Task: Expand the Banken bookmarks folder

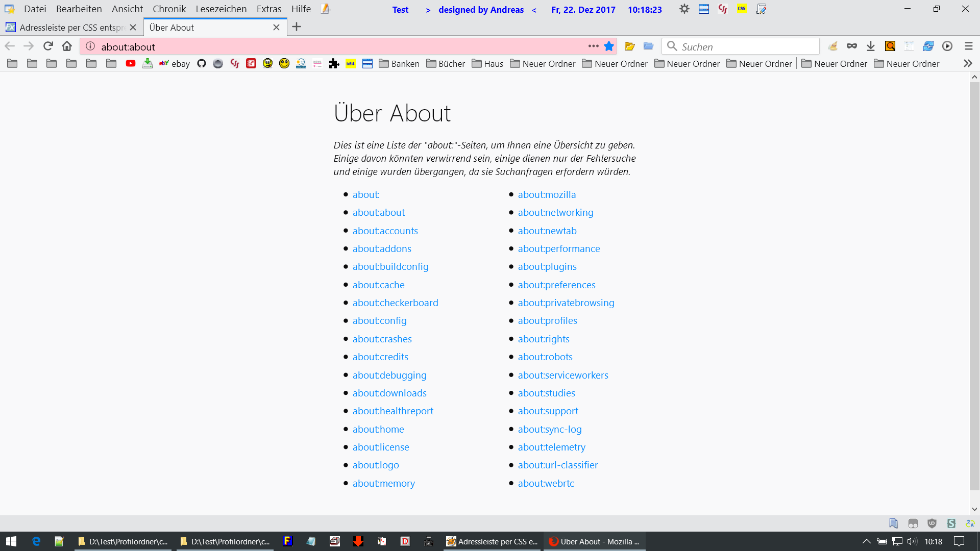Action: click(x=399, y=64)
